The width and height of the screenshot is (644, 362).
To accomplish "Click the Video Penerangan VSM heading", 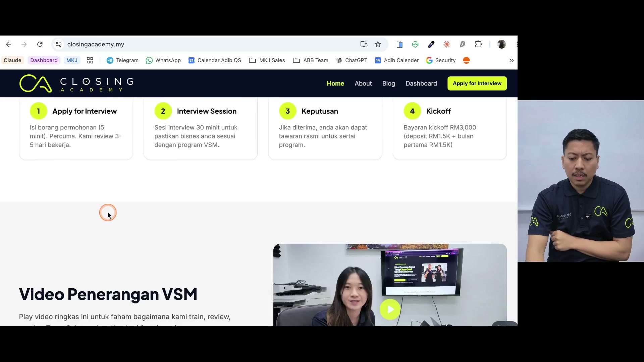I will coord(108,294).
